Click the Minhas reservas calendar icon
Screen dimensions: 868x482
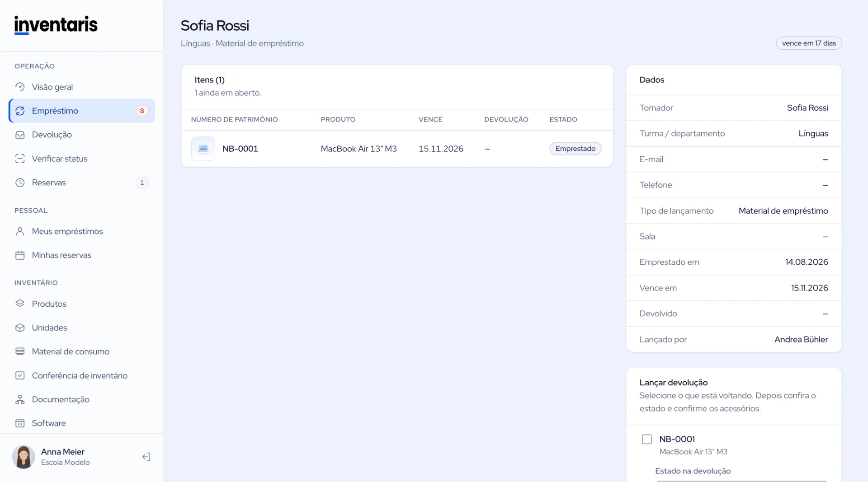(20, 255)
